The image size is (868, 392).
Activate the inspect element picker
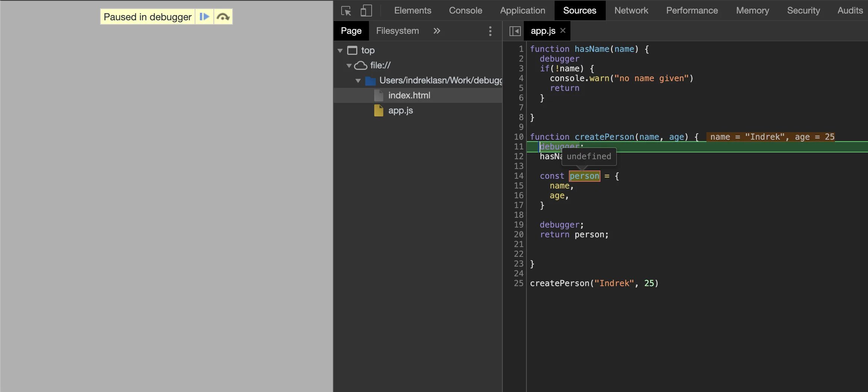[x=346, y=11]
